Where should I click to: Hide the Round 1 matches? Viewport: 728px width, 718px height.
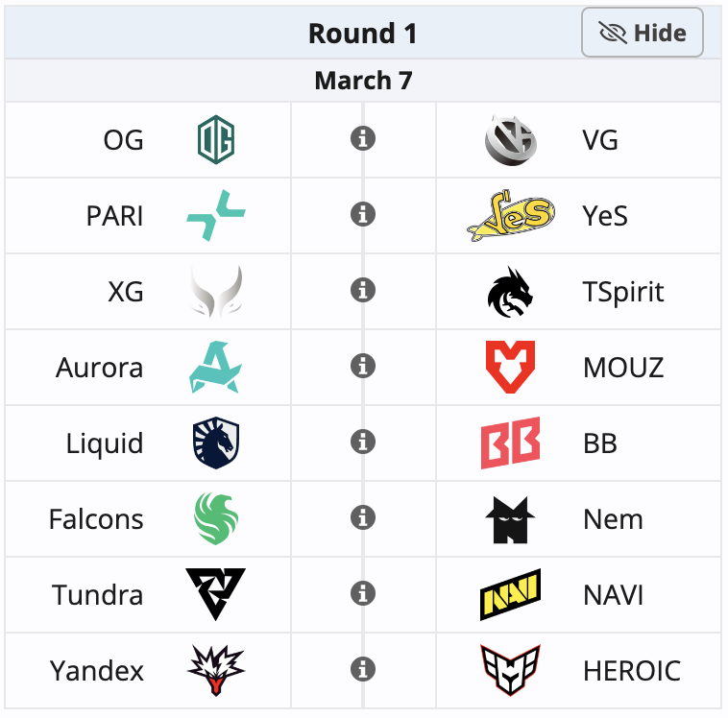643,34
